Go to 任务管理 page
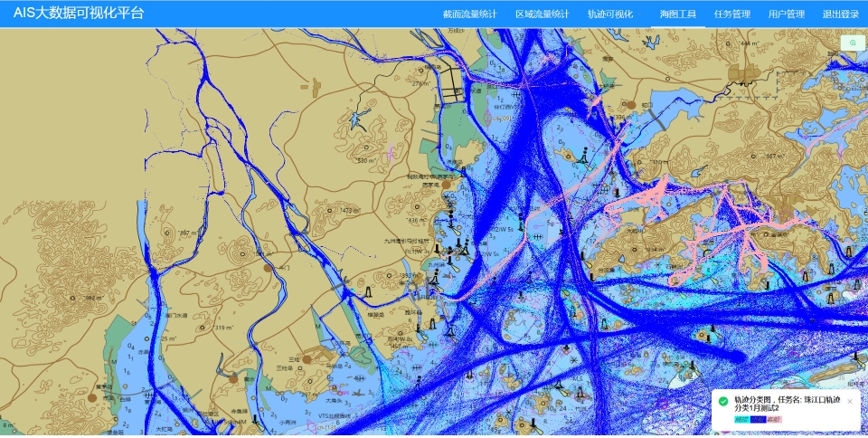This screenshot has width=868, height=438. (732, 14)
